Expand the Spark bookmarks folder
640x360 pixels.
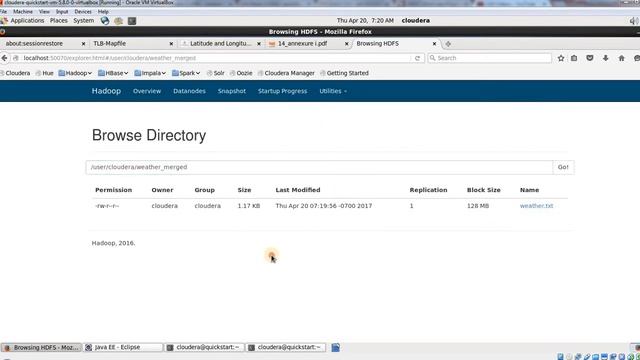186,73
